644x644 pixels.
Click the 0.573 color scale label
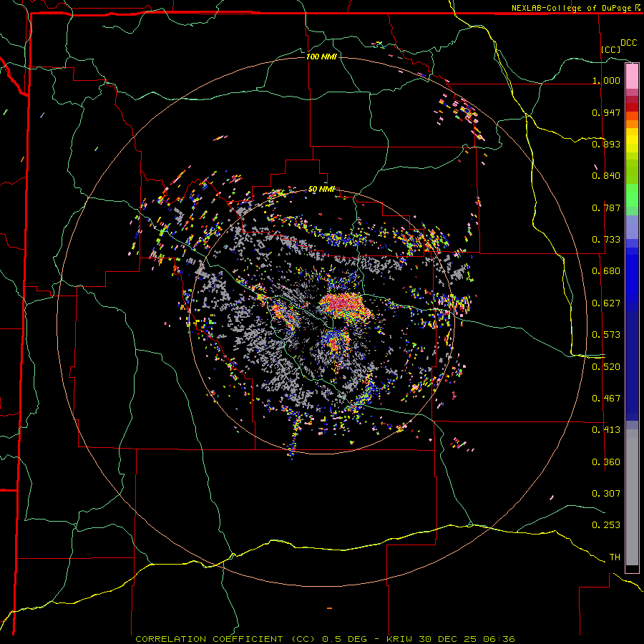point(606,335)
